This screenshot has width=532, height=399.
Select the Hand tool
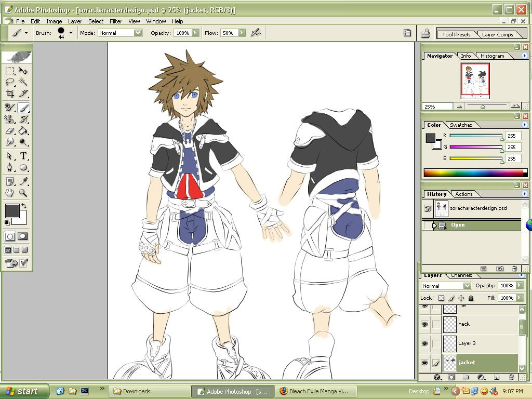tap(10, 193)
